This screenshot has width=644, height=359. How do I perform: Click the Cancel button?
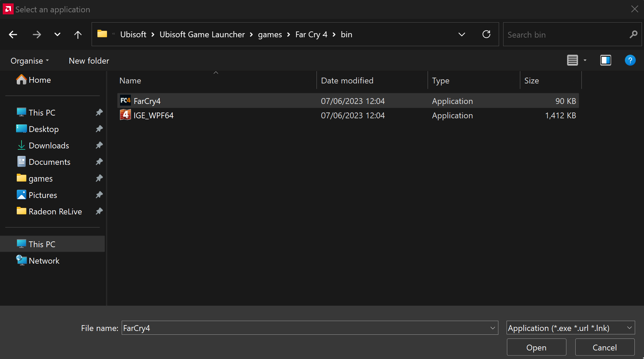coord(605,347)
